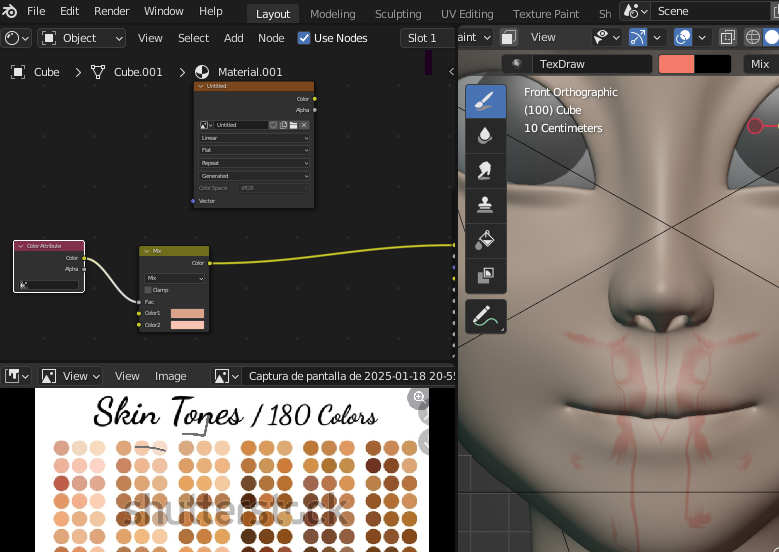The height and width of the screenshot is (552, 779).
Task: Select the Annotate pencil tool
Action: tap(485, 316)
